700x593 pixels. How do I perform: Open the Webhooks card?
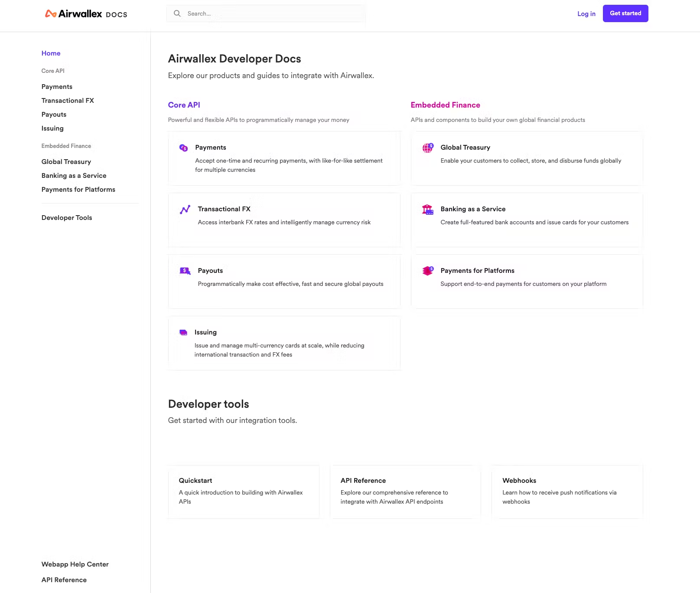coord(567,492)
